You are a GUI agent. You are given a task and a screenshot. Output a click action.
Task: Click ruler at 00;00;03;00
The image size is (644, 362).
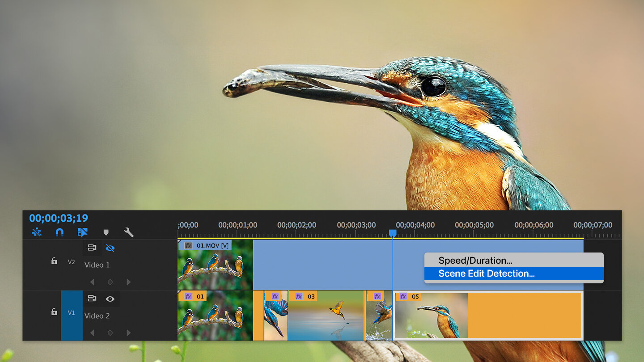356,225
